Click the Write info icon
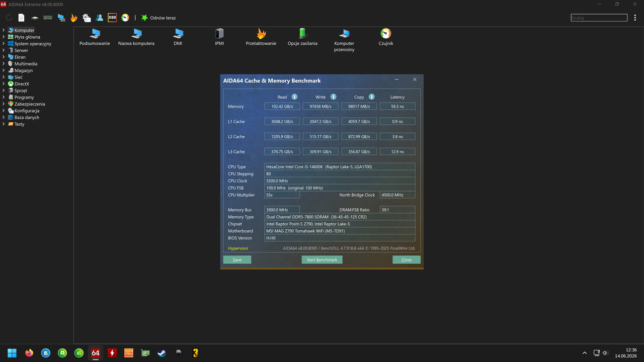 [333, 97]
